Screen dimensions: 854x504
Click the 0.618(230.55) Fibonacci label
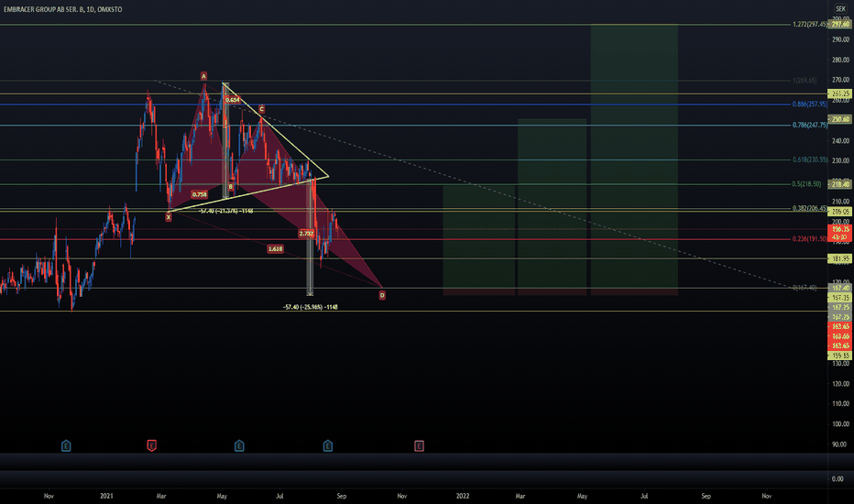[x=810, y=159]
